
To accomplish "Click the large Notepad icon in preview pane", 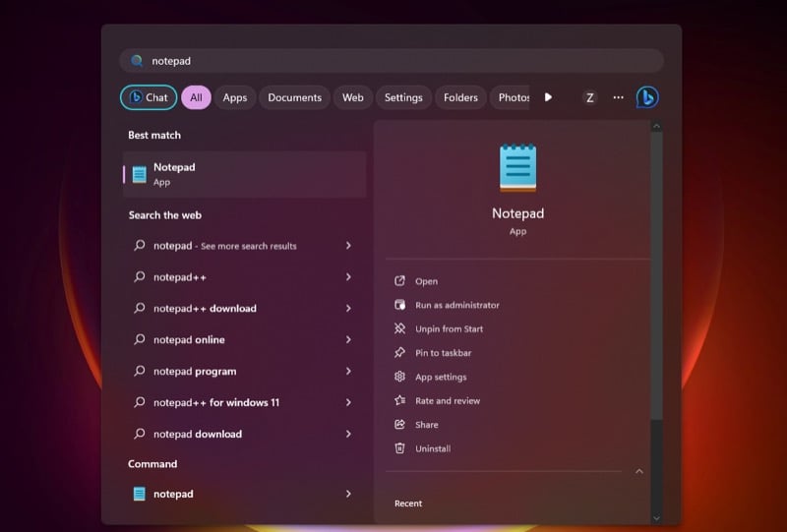I will [518, 167].
